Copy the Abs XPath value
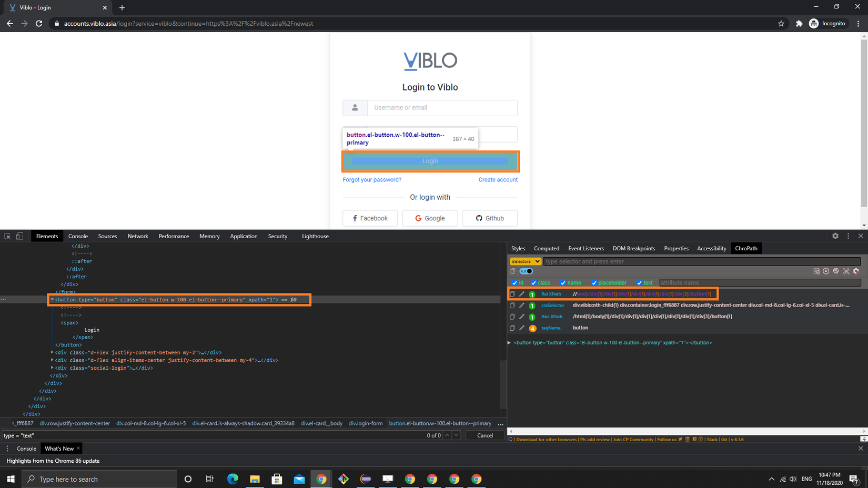 click(512, 317)
